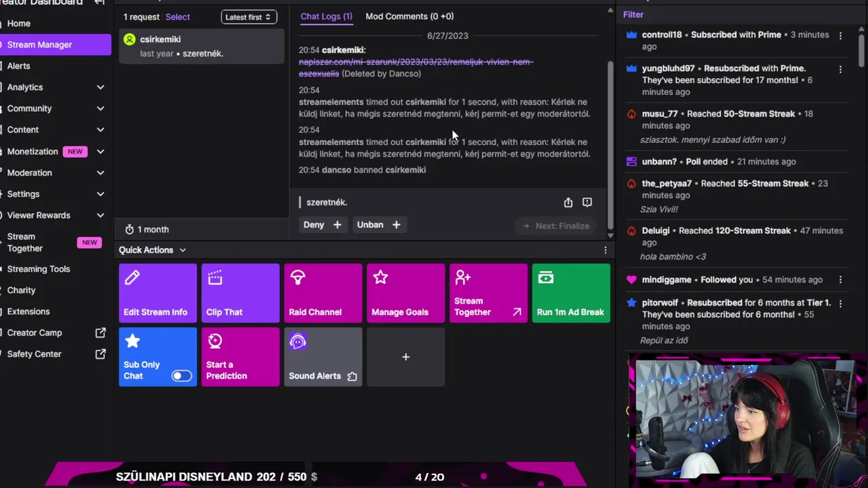Click Filter in activity feed
Image resolution: width=868 pixels, height=488 pixels.
pyautogui.click(x=633, y=14)
